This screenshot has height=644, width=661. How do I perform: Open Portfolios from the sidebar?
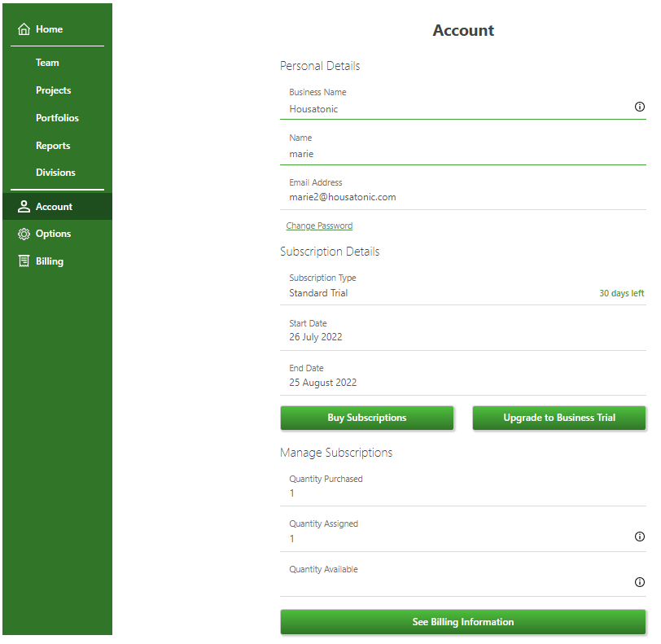(57, 118)
